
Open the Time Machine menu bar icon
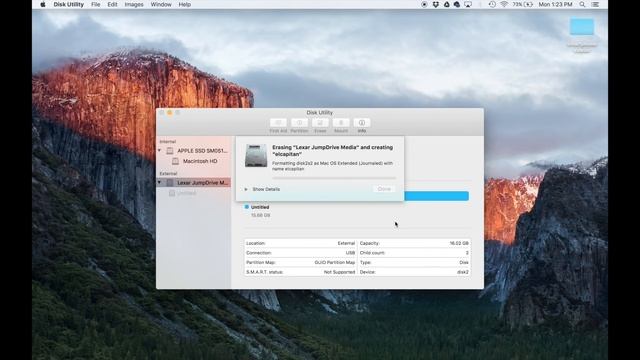[x=492, y=4]
